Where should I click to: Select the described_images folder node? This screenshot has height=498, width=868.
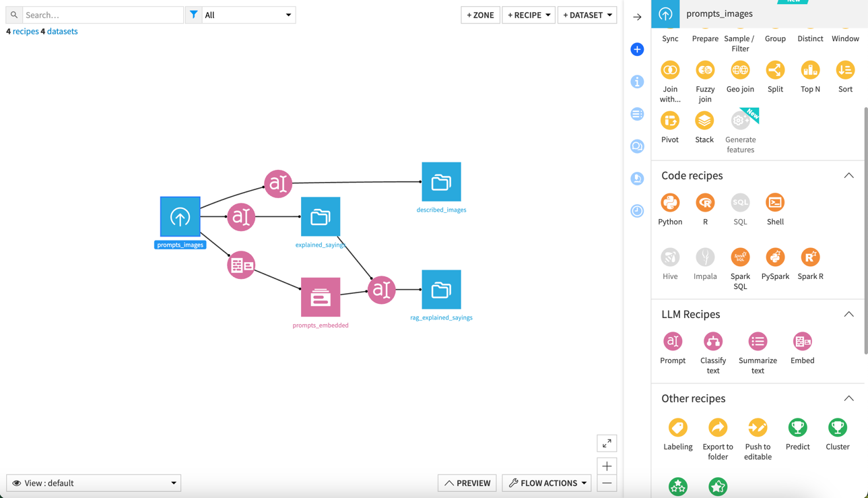pos(441,182)
